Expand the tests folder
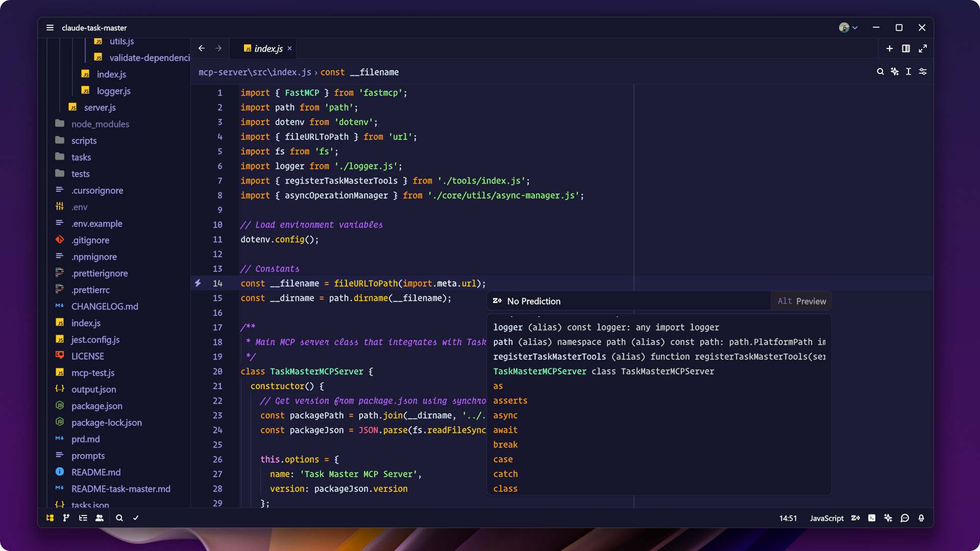Image resolution: width=980 pixels, height=551 pixels. 80,174
